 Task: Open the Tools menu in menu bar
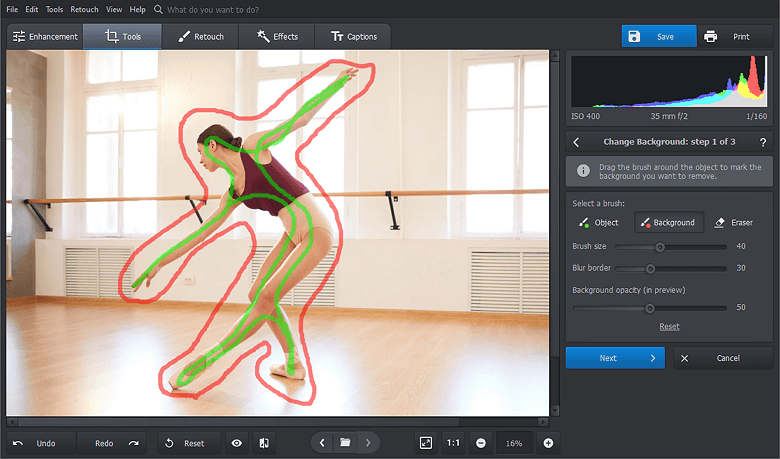[54, 9]
